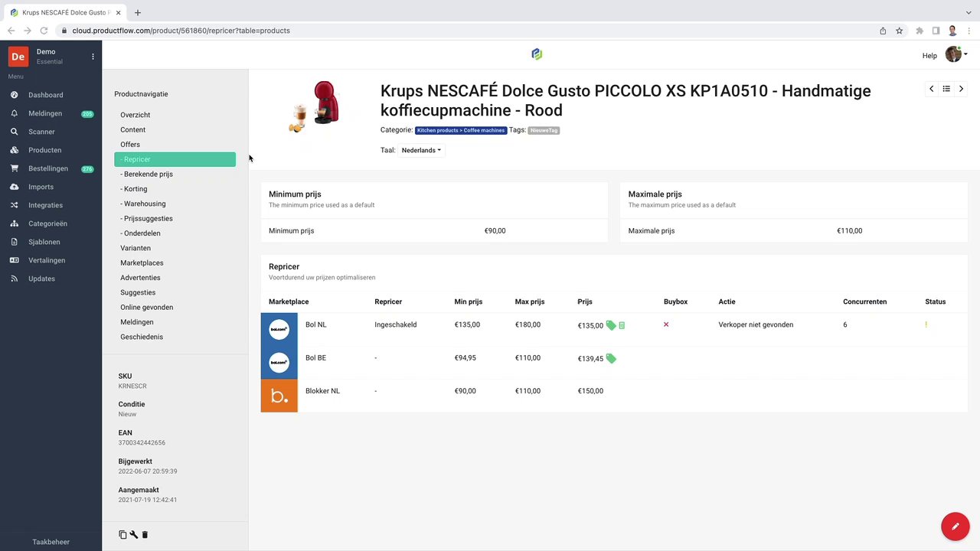
Task: Click 'Verkoper niet gevonden' action text
Action: (x=756, y=324)
